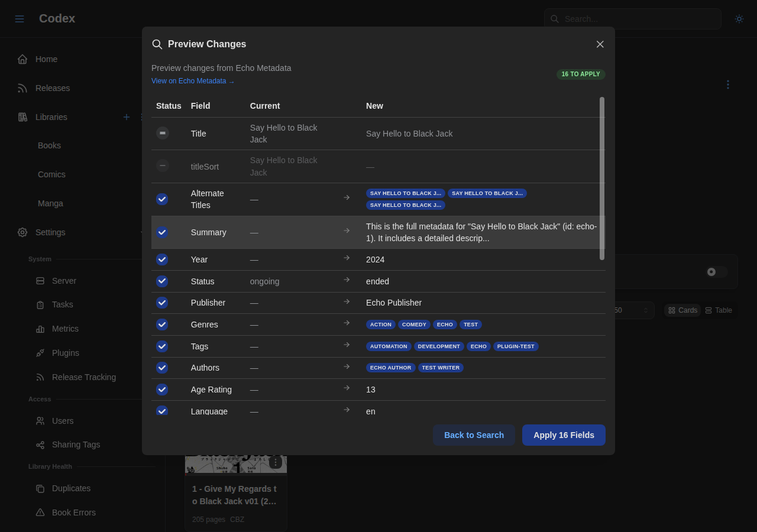Switch to Table view
757x532 pixels.
(719, 310)
